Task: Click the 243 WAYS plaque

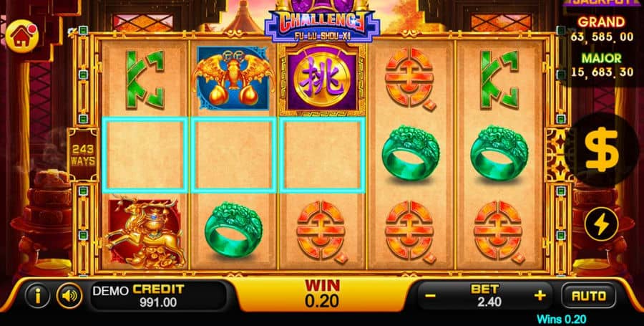Action: tap(82, 155)
